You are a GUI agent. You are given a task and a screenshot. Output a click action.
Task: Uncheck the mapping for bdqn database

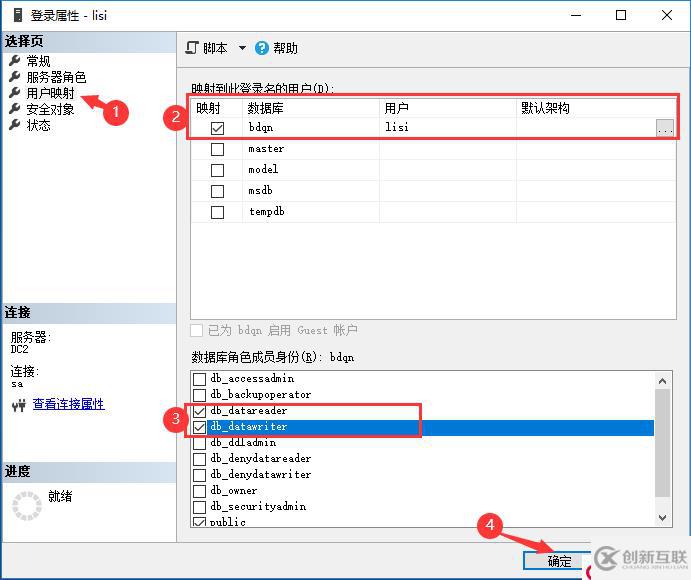pos(217,128)
